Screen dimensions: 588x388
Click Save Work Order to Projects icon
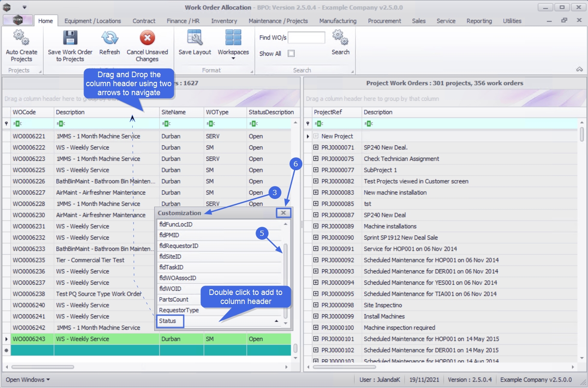(x=70, y=38)
